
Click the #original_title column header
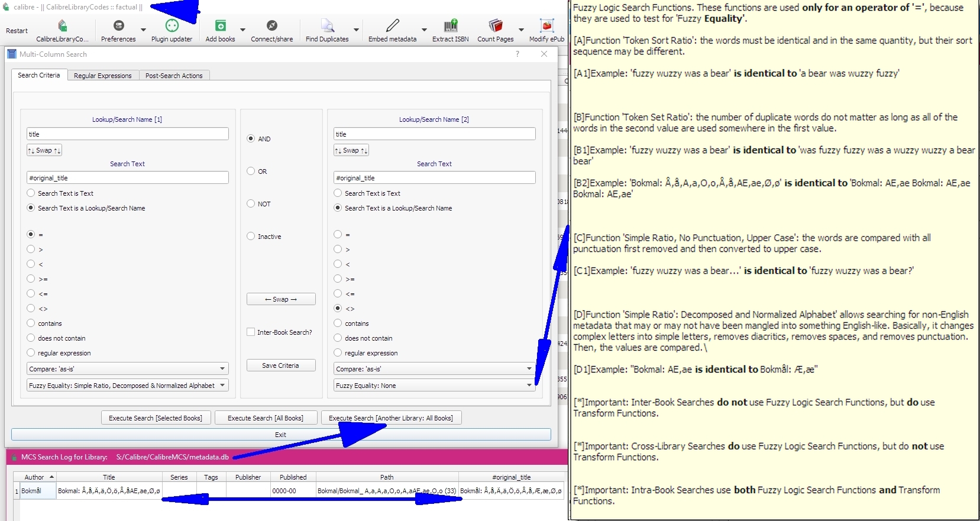point(511,477)
